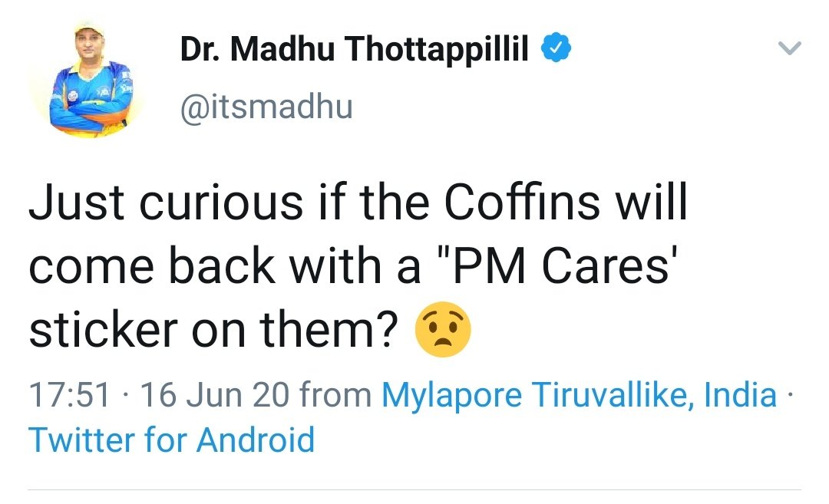Click the 17:51 timestamp
This screenshot has width=829, height=504.
71,396
